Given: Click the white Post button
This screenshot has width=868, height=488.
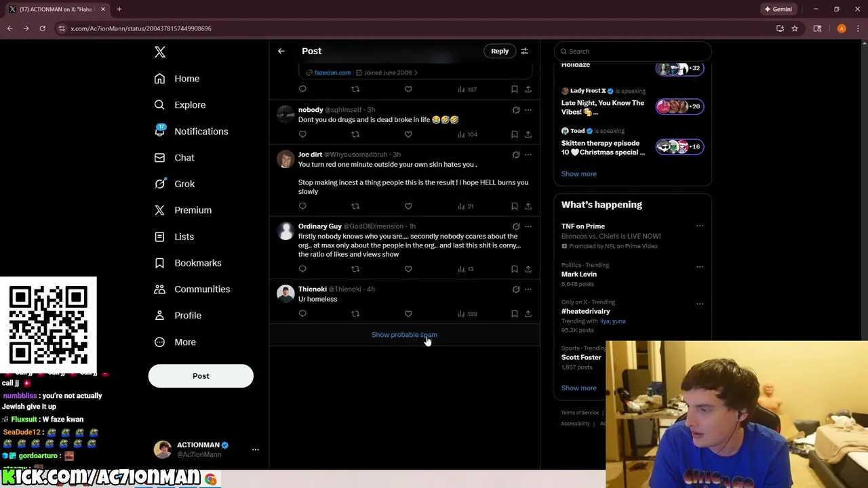Looking at the screenshot, I should [x=201, y=376].
